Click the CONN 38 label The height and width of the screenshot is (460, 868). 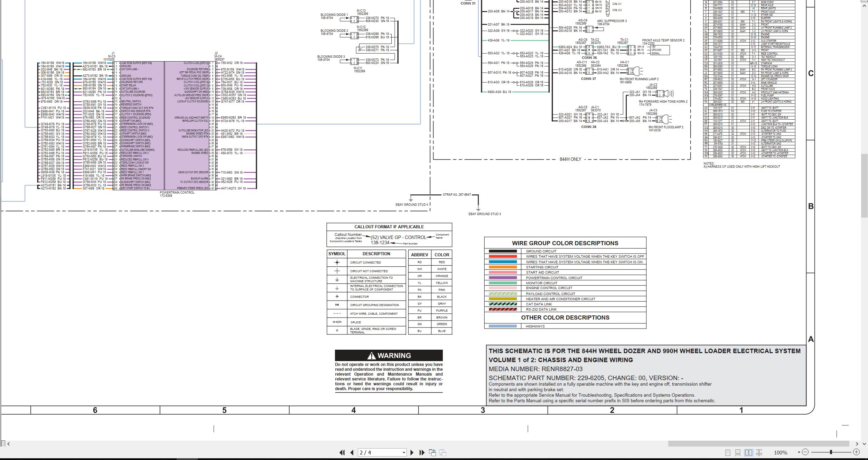(x=589, y=127)
